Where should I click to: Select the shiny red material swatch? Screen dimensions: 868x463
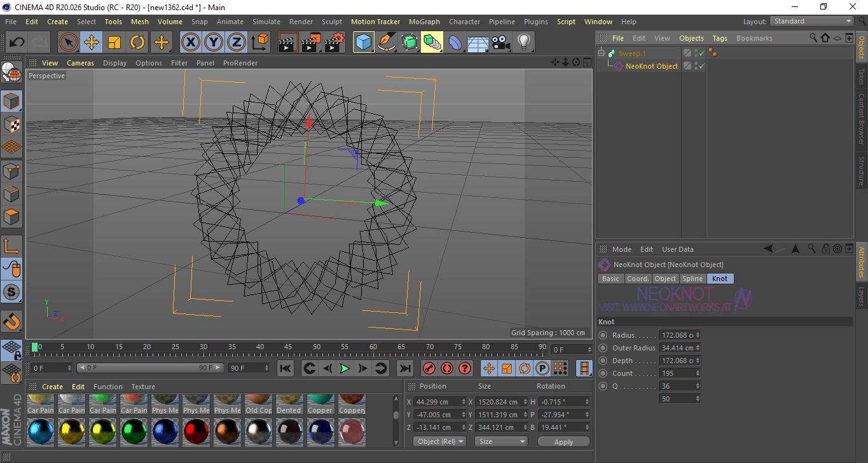(196, 432)
